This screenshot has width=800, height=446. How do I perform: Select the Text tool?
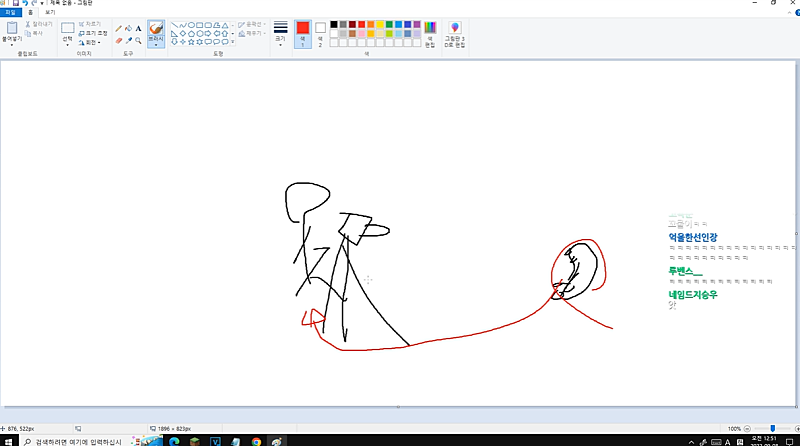(x=138, y=28)
